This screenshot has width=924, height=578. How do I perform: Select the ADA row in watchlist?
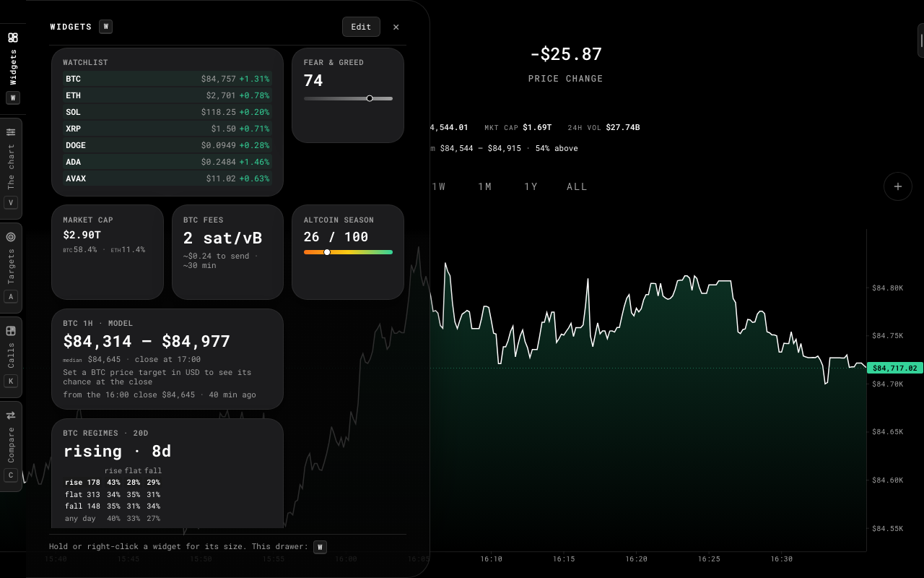[167, 162]
